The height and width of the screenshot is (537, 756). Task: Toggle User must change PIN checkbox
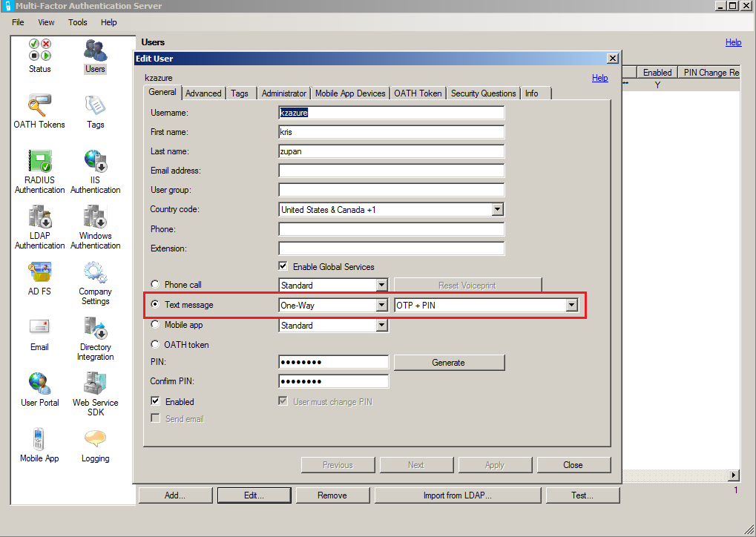point(283,401)
